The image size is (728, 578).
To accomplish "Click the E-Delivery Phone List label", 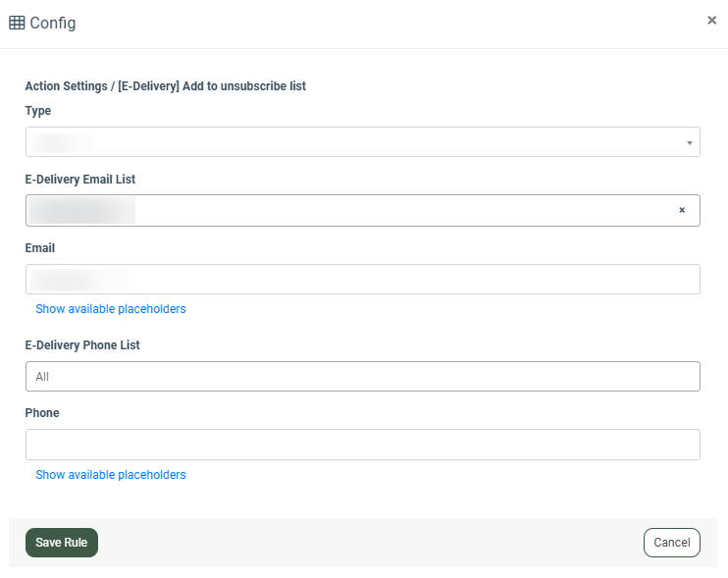I will coord(82,345).
